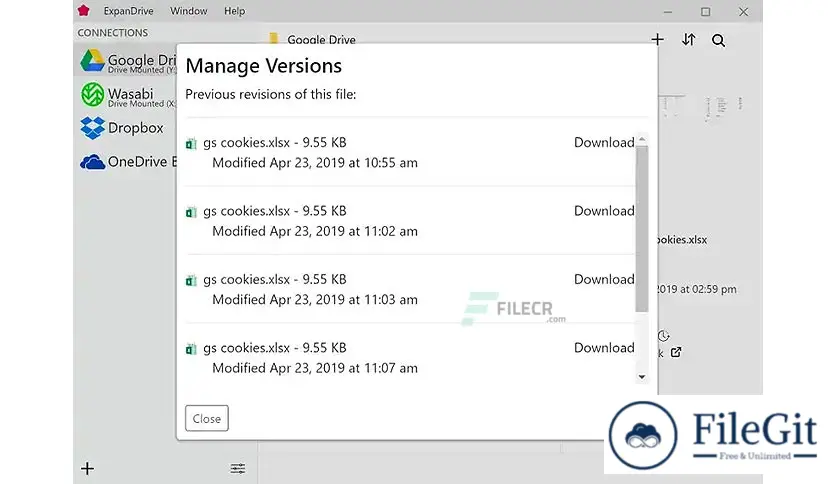Click the scrollbar down arrow in revisions list
836x484 pixels.
coord(642,377)
